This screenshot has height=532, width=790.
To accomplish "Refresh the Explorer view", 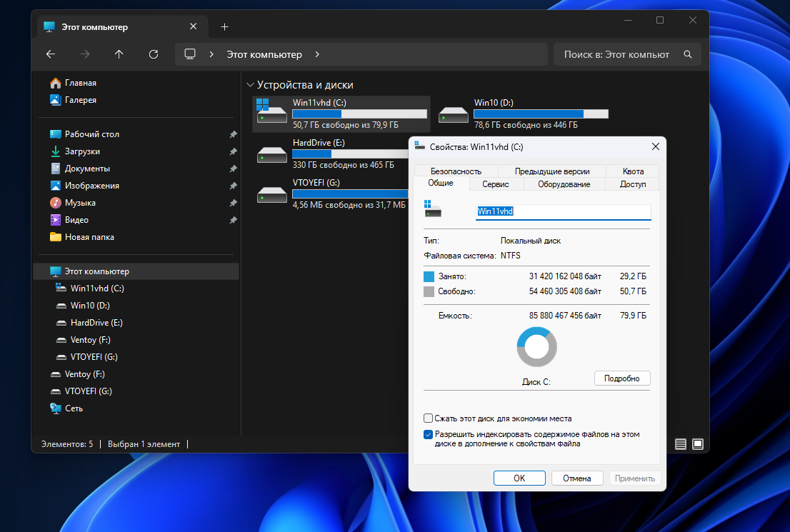I will tap(154, 54).
